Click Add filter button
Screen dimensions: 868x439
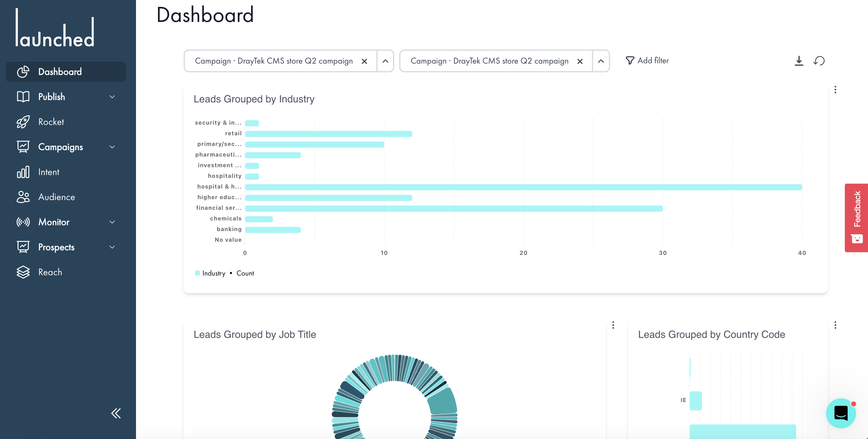coord(647,61)
